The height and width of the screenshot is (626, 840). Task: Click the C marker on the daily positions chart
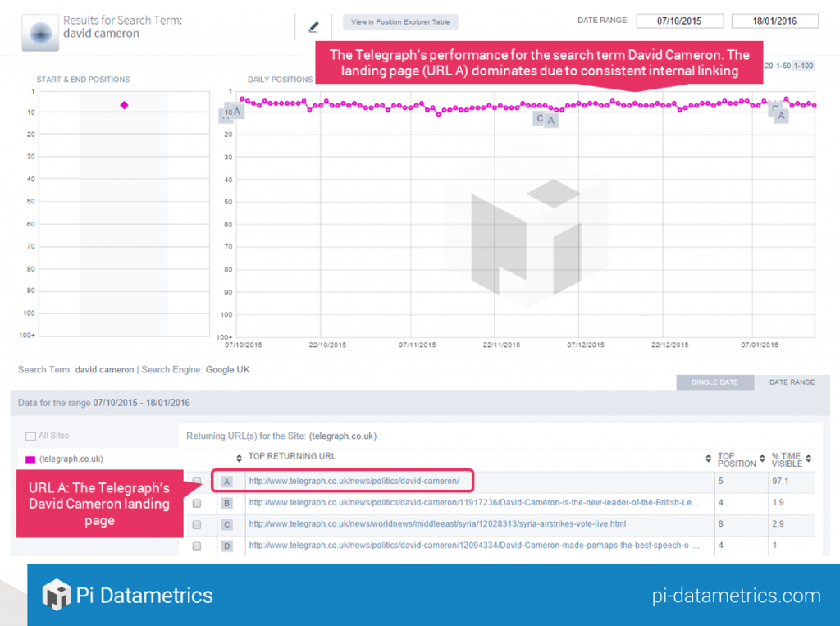[x=540, y=118]
